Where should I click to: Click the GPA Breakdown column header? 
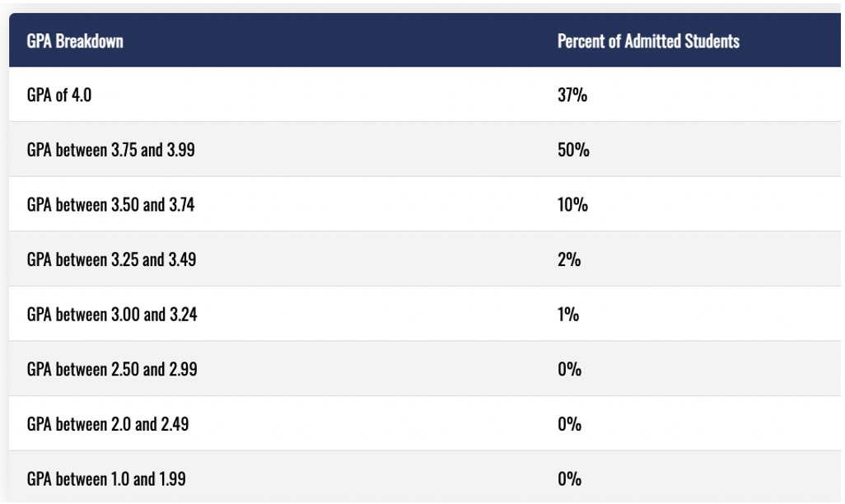pyautogui.click(x=75, y=40)
